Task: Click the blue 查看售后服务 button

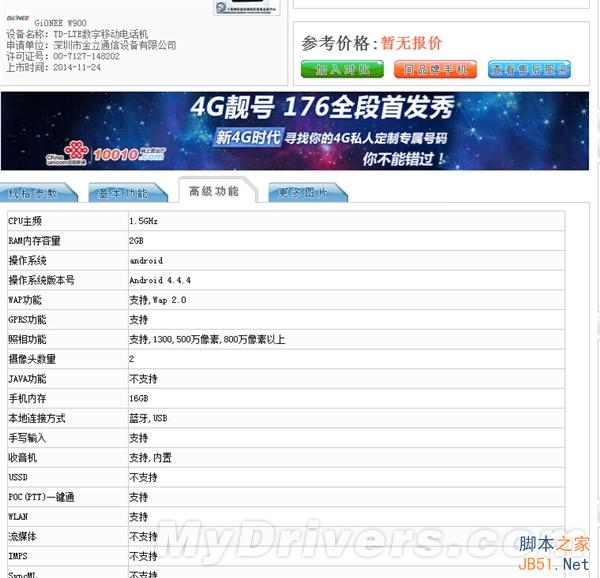Action: (529, 69)
